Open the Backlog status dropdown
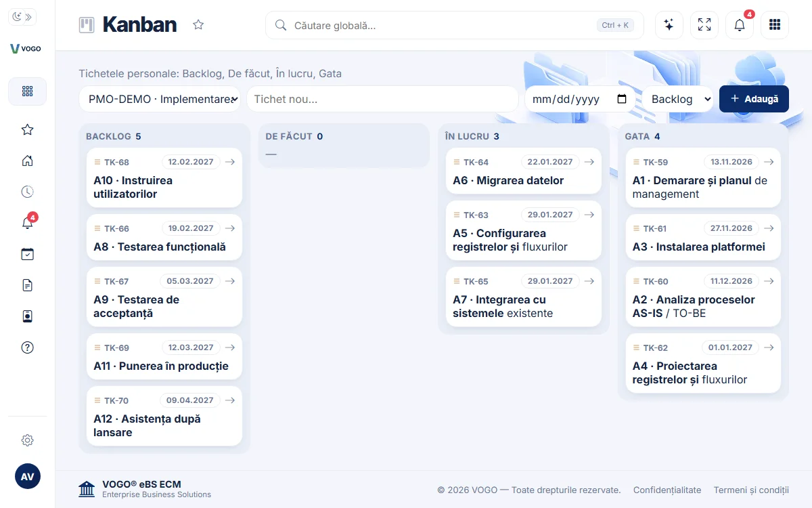 [677, 99]
